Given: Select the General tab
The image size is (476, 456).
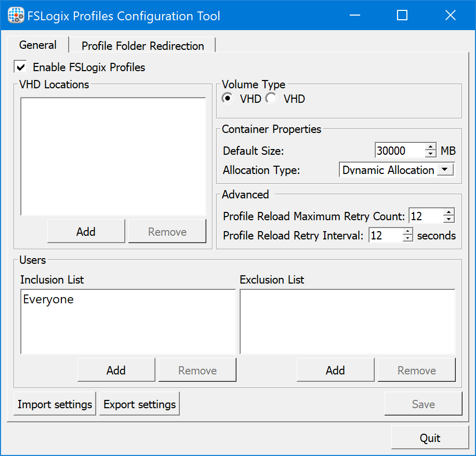Looking at the screenshot, I should click(x=37, y=45).
